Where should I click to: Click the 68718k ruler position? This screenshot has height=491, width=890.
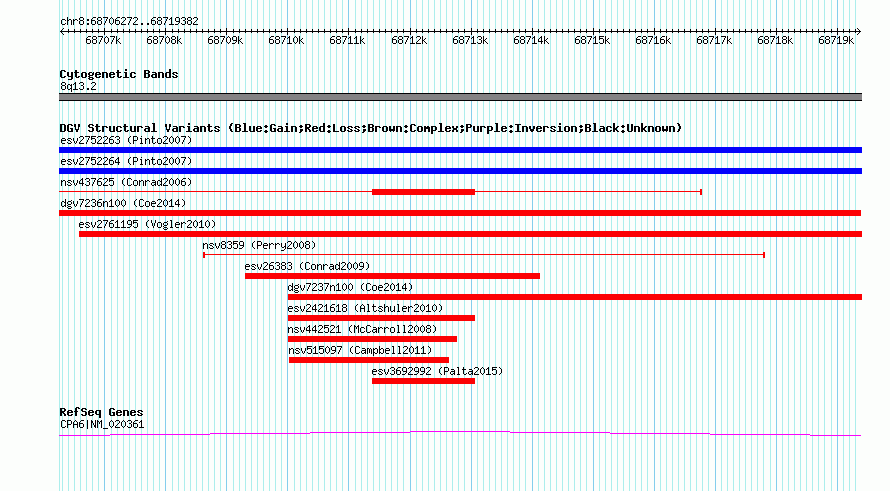coord(775,40)
